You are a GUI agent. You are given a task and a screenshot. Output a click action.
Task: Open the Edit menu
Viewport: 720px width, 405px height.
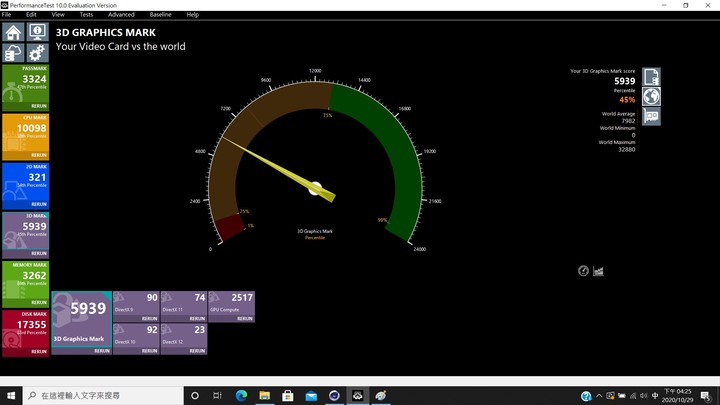31,15
